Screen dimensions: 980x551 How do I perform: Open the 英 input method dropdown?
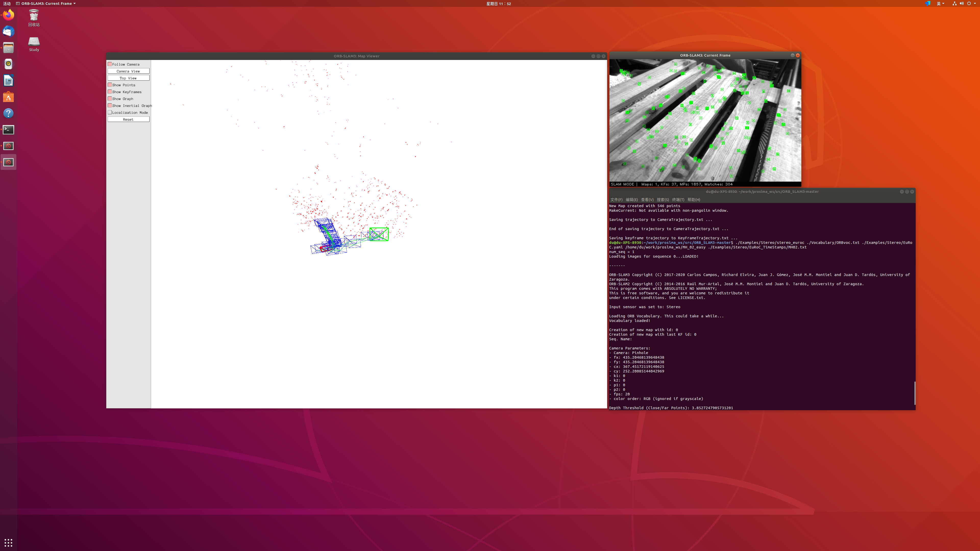940,3
